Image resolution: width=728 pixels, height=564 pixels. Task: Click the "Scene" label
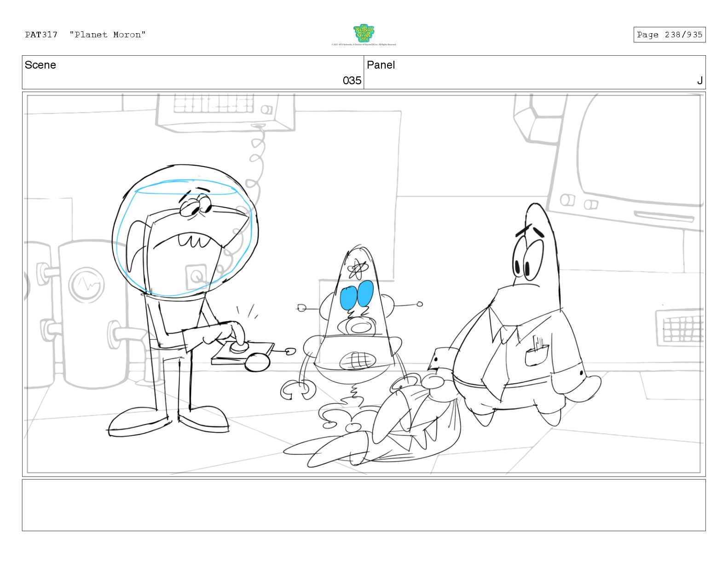point(40,65)
